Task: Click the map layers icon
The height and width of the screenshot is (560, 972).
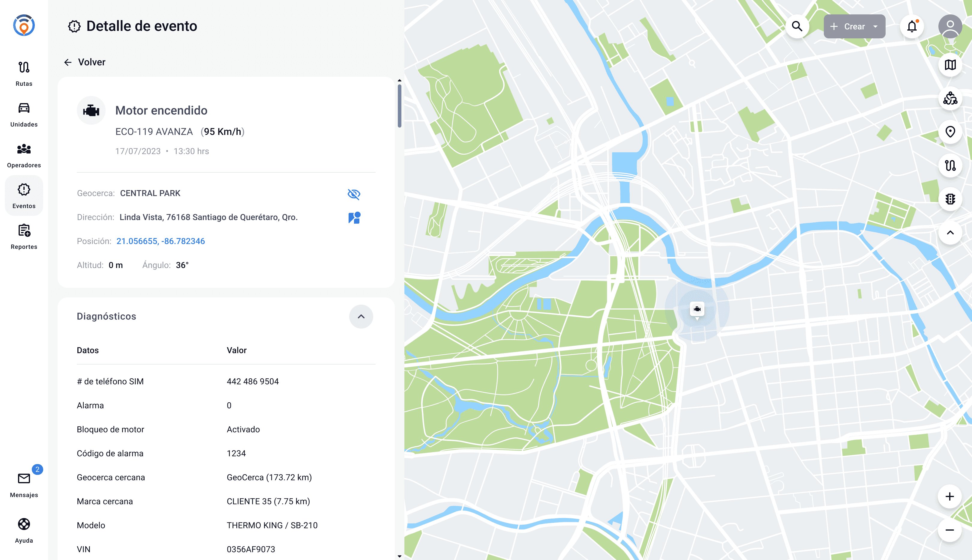Action: pos(950,65)
